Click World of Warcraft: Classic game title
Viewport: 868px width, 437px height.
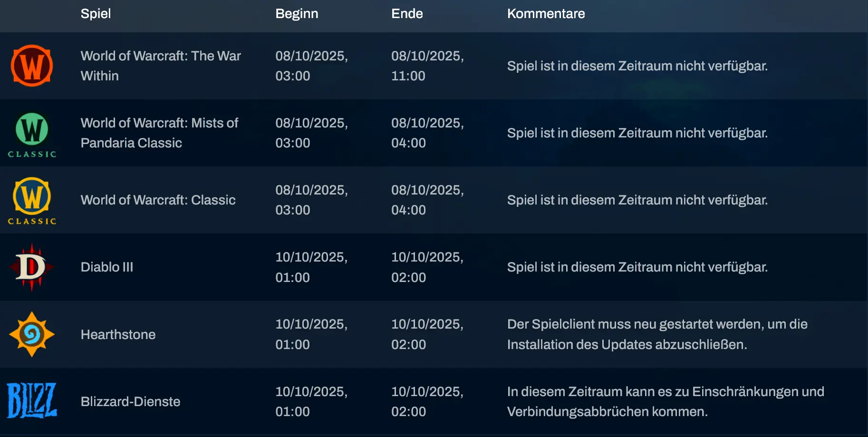coord(158,200)
